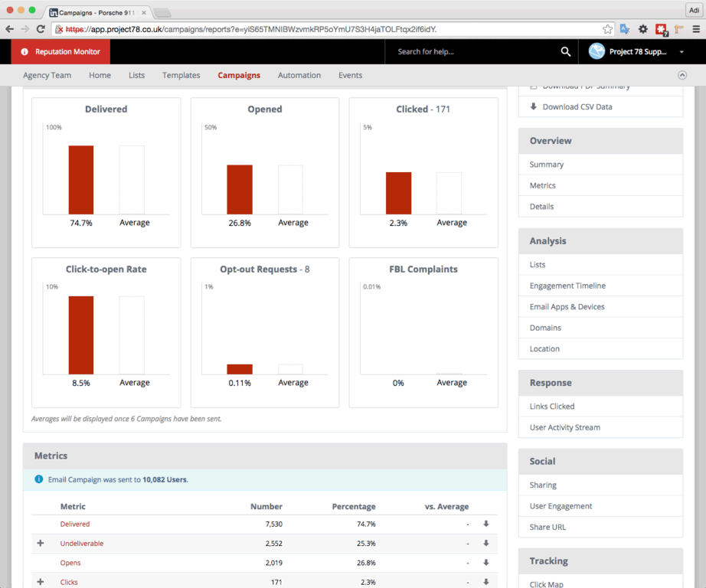Open the extensions settings gear icon

click(x=642, y=29)
